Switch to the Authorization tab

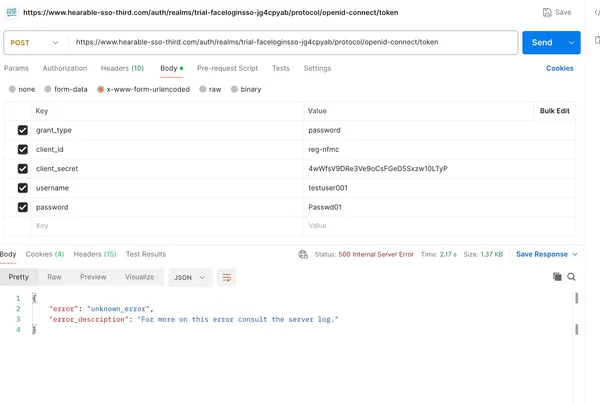point(65,68)
